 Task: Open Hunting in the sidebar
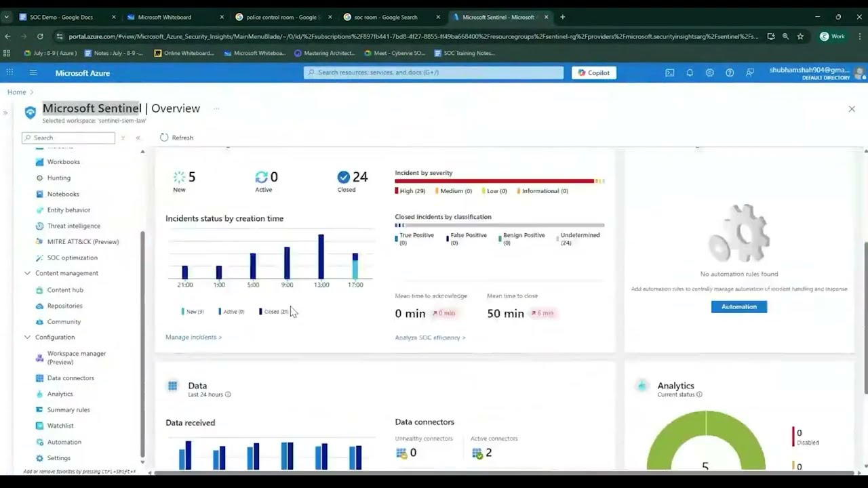pyautogui.click(x=59, y=178)
